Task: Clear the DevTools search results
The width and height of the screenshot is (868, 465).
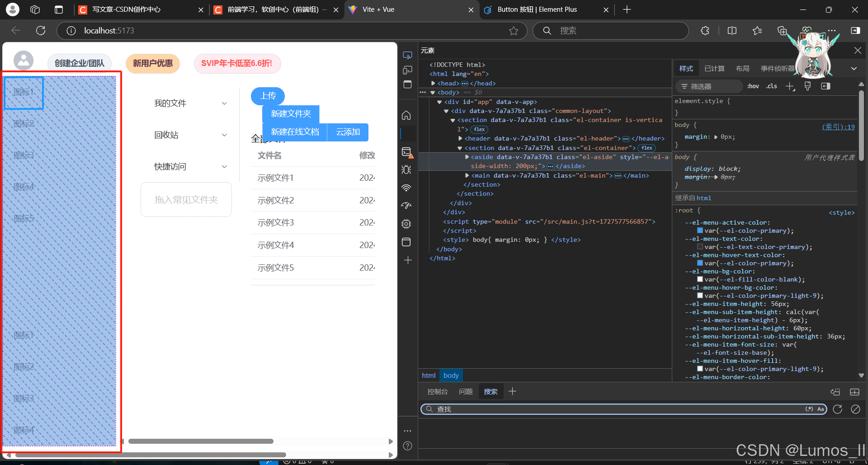Action: [x=855, y=409]
